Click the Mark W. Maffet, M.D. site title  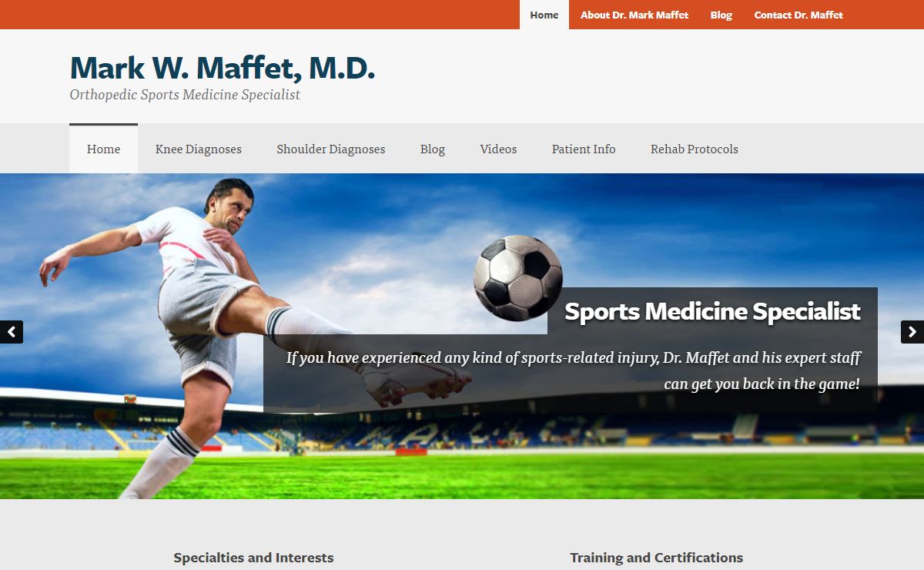(223, 68)
